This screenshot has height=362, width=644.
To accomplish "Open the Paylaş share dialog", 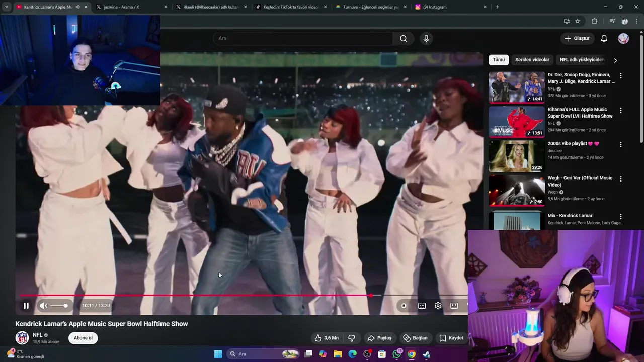I will click(379, 338).
